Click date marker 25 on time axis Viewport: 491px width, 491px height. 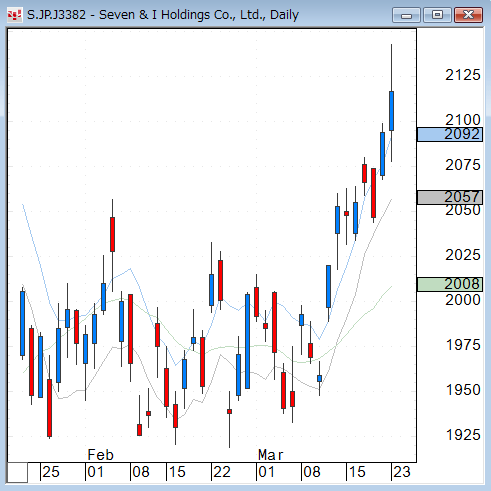[51, 472]
